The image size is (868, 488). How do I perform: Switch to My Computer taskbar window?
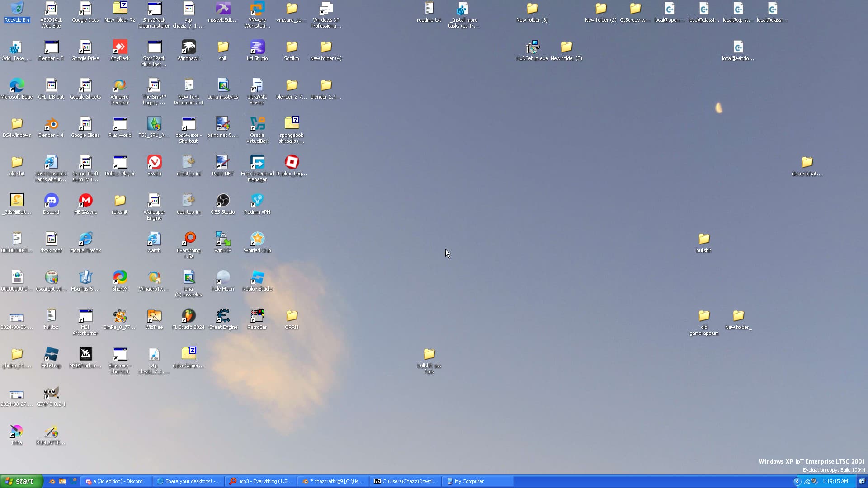(x=477, y=481)
